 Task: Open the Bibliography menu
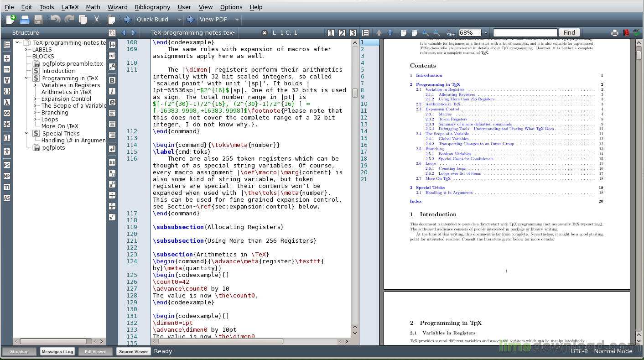[x=152, y=7]
